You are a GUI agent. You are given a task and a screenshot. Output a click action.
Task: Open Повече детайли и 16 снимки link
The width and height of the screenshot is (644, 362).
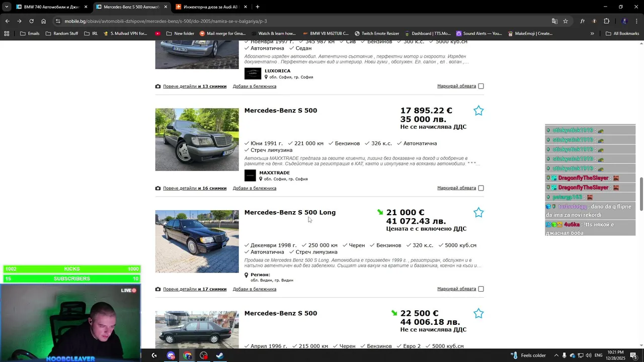tap(195, 189)
